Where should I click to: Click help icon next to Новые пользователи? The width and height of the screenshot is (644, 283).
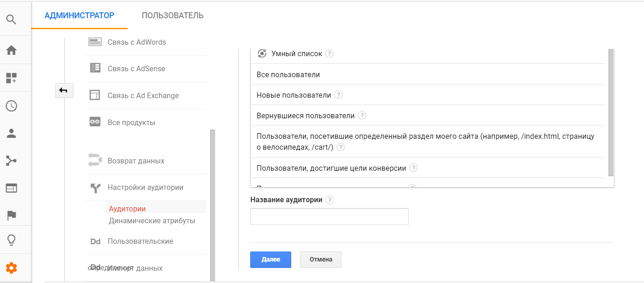(338, 95)
